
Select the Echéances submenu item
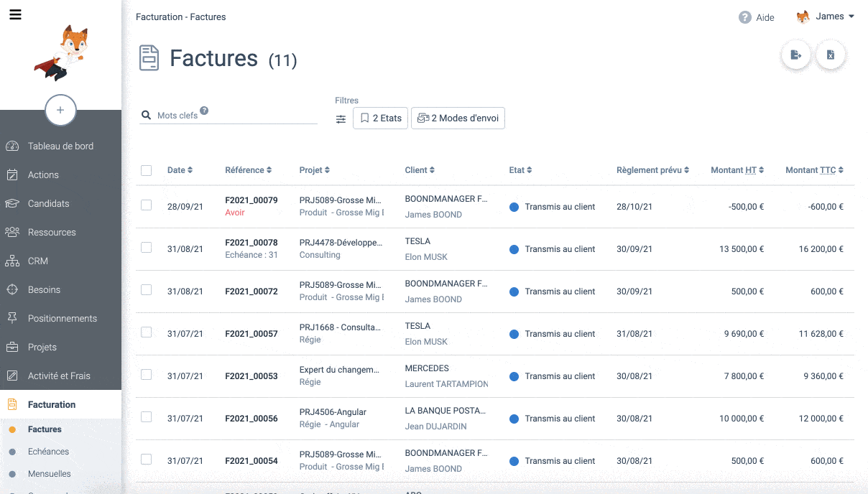click(x=48, y=452)
